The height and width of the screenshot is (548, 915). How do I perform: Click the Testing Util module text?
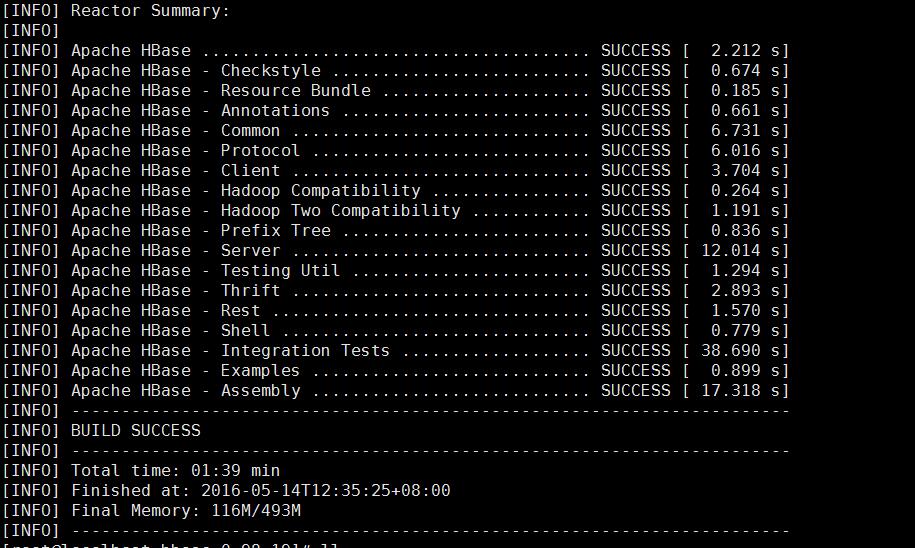pos(280,271)
